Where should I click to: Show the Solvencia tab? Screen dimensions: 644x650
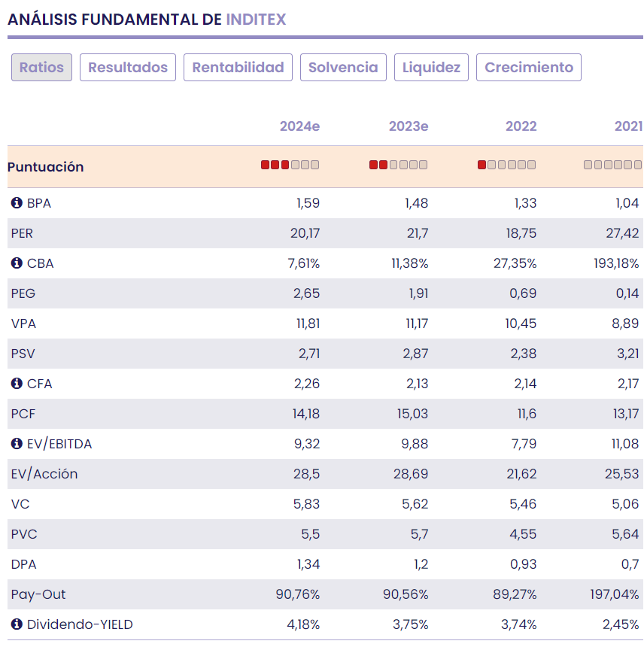343,67
